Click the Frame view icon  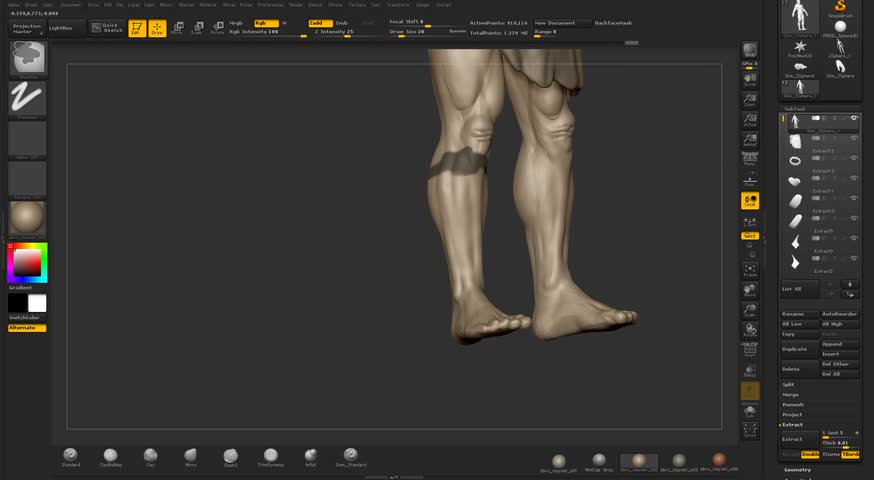point(750,269)
